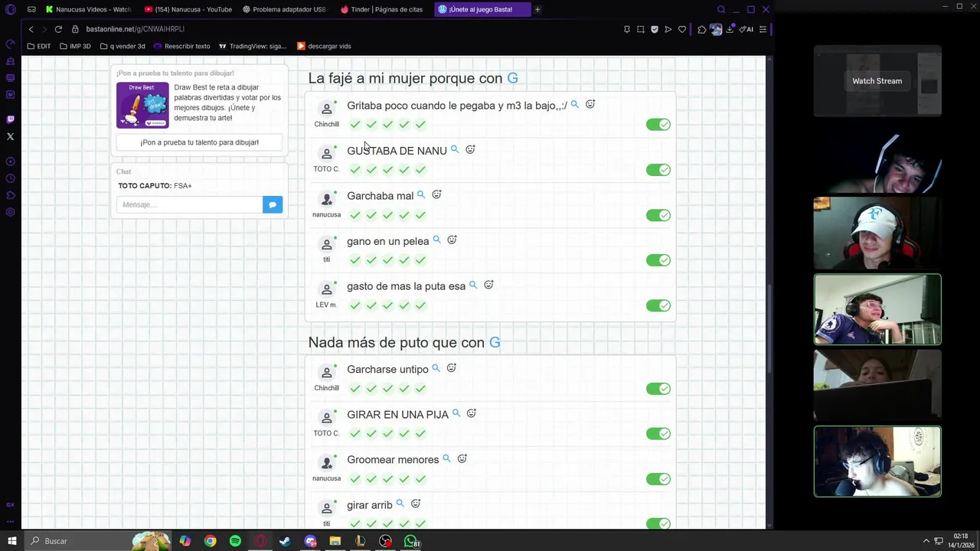
Task: Search answer 'Garchaba mal' with magnifier icon
Action: coord(421,194)
